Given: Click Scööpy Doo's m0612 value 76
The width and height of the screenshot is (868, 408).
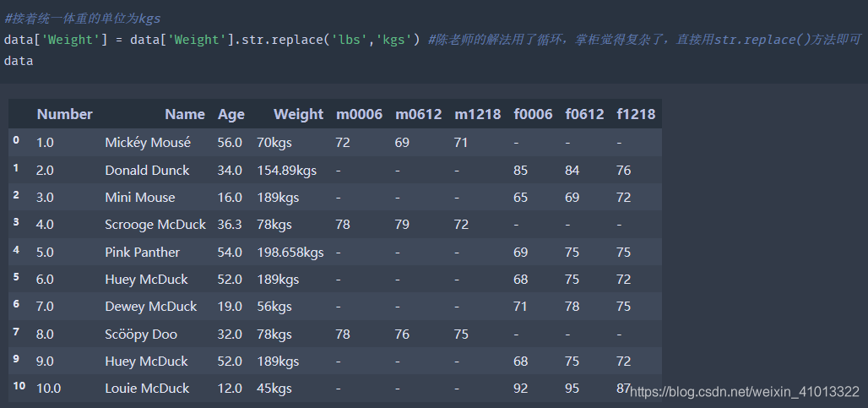Looking at the screenshot, I should pyautogui.click(x=402, y=334).
